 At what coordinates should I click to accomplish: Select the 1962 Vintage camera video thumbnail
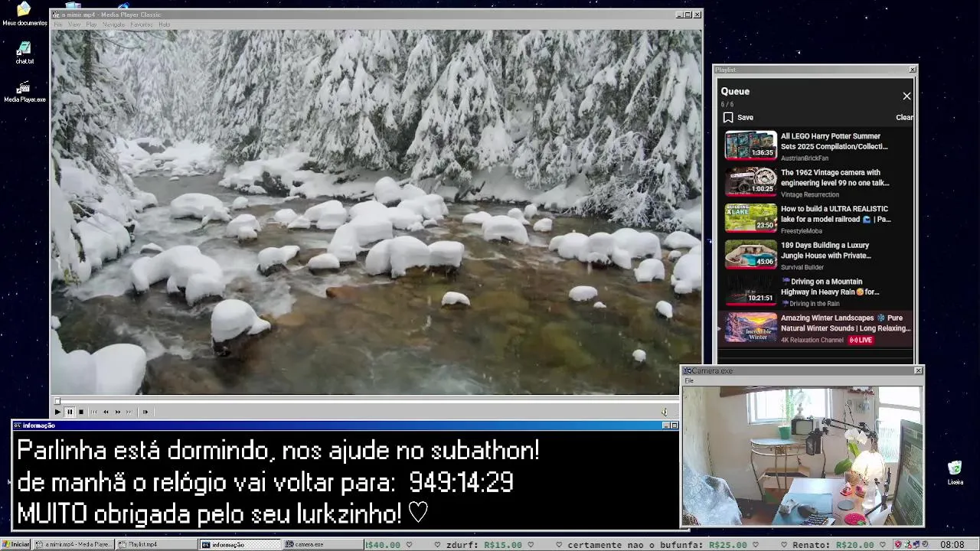click(x=750, y=181)
